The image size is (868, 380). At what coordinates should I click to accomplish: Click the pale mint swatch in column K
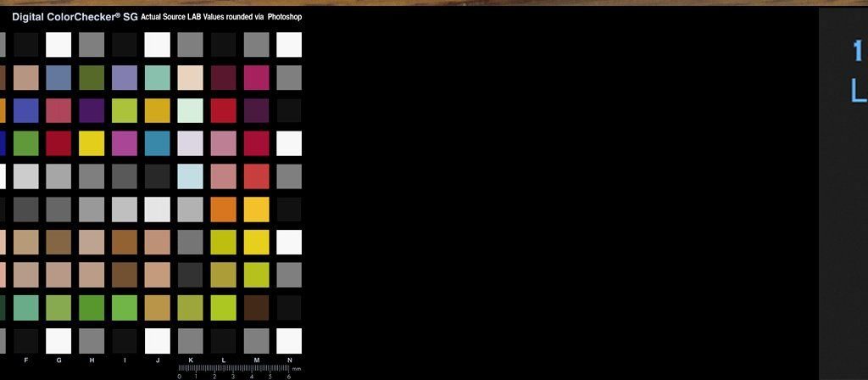190,110
